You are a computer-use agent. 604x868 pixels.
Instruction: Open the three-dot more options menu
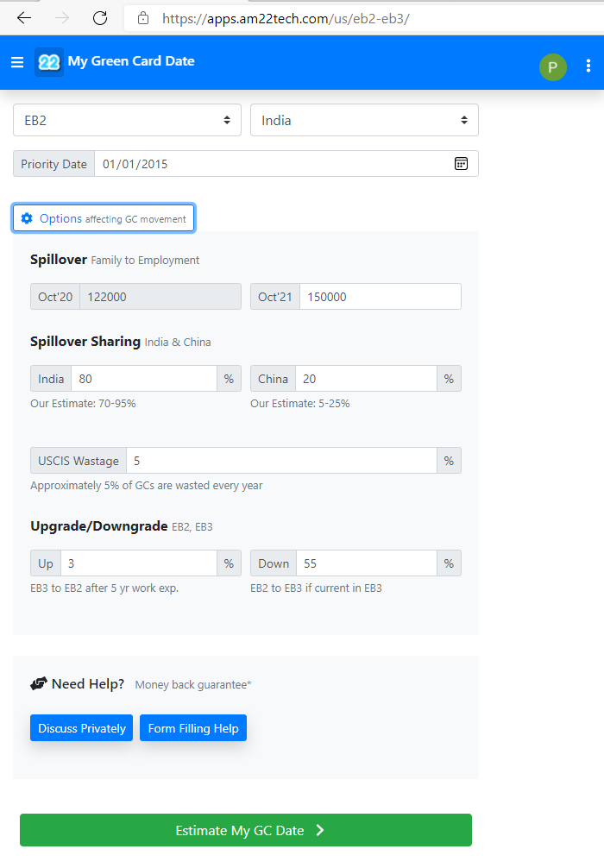588,66
